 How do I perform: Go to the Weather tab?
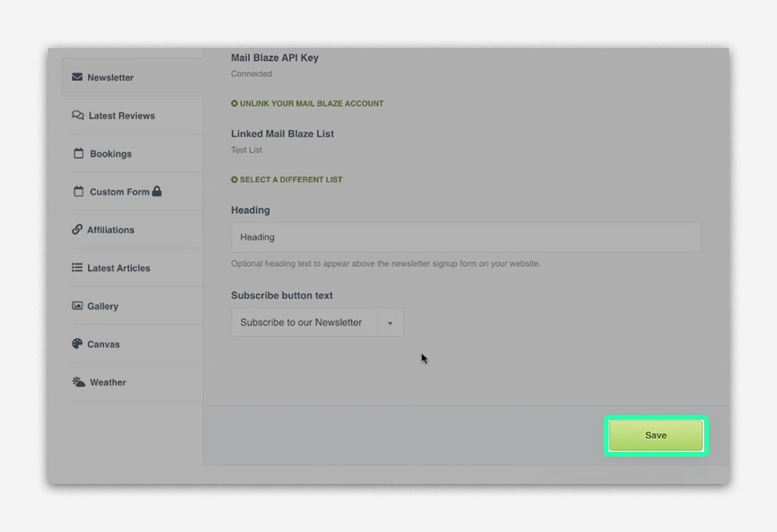point(108,383)
